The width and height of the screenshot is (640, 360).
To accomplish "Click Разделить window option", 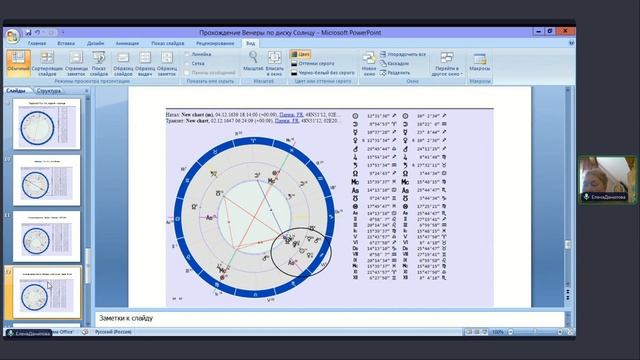I will [395, 73].
